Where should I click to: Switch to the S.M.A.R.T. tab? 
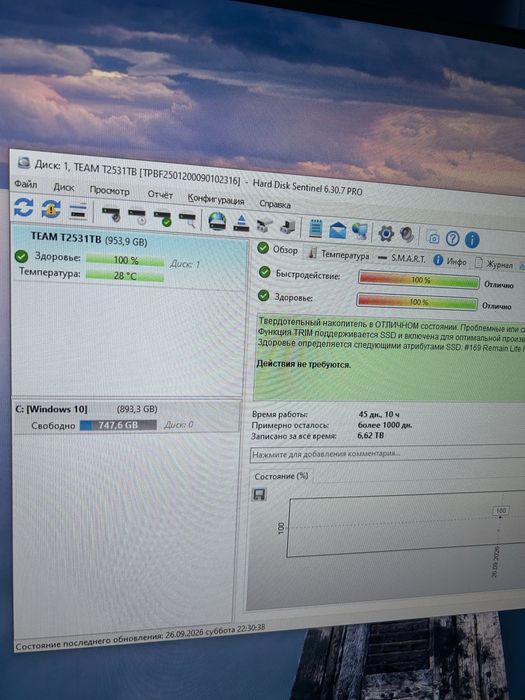pyautogui.click(x=402, y=258)
